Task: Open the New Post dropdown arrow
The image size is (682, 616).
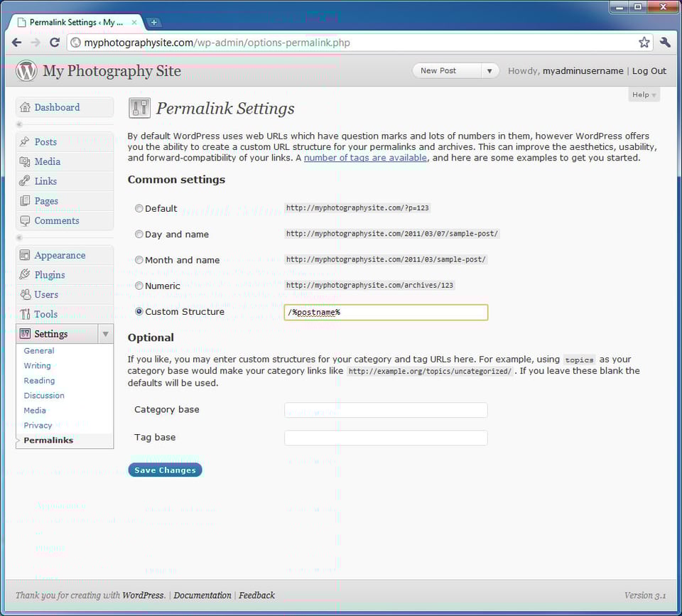Action: 489,71
